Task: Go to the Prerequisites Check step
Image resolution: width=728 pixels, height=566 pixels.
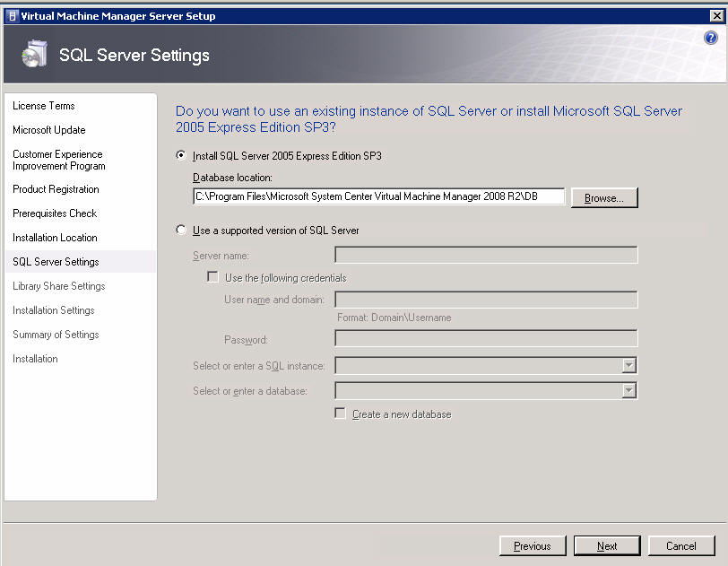Action: tap(55, 213)
